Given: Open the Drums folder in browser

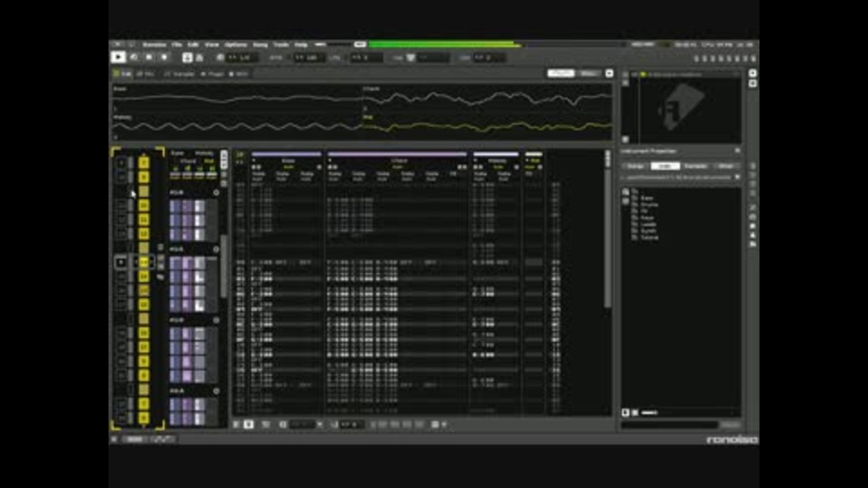Looking at the screenshot, I should point(649,204).
